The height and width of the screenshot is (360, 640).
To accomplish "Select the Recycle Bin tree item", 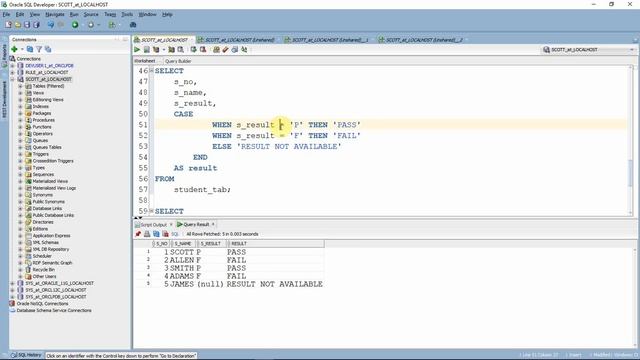I will pyautogui.click(x=44, y=270).
